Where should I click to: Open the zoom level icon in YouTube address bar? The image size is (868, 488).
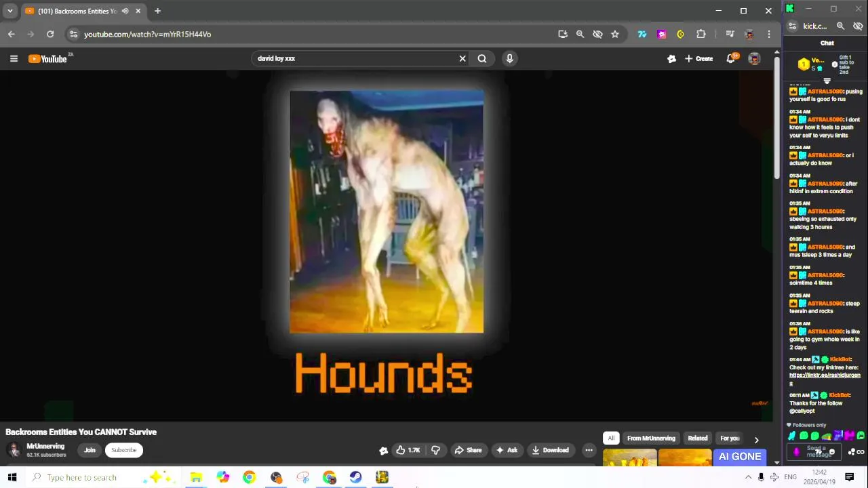coord(580,34)
